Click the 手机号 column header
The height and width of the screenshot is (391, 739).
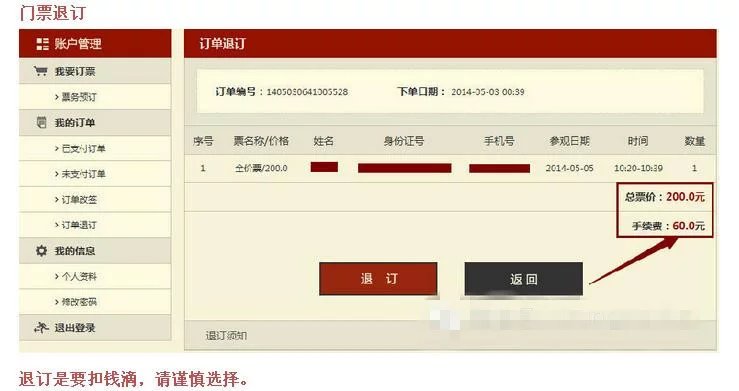[x=500, y=141]
